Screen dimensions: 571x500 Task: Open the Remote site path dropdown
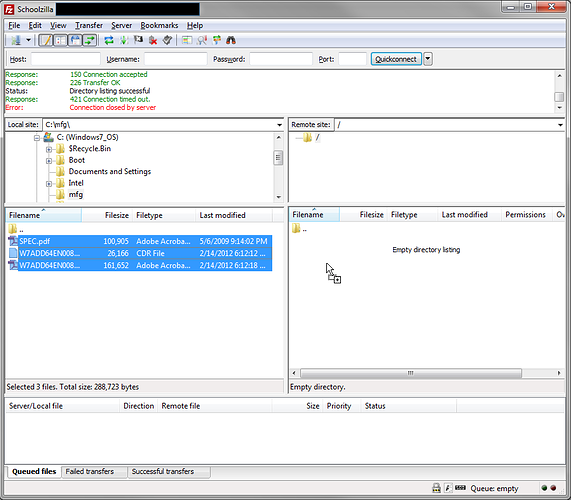[x=560, y=125]
